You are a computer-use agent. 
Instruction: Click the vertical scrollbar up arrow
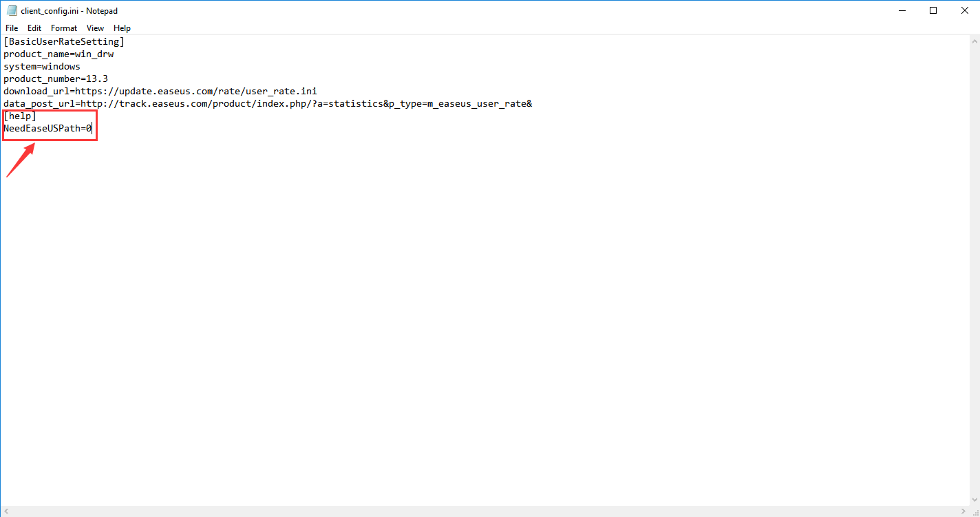click(974, 41)
